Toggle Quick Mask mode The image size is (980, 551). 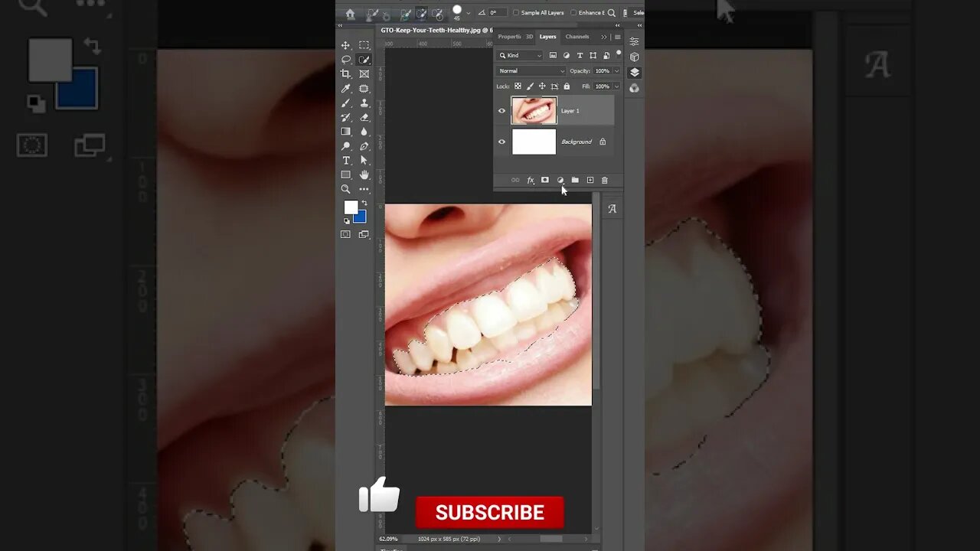(345, 234)
